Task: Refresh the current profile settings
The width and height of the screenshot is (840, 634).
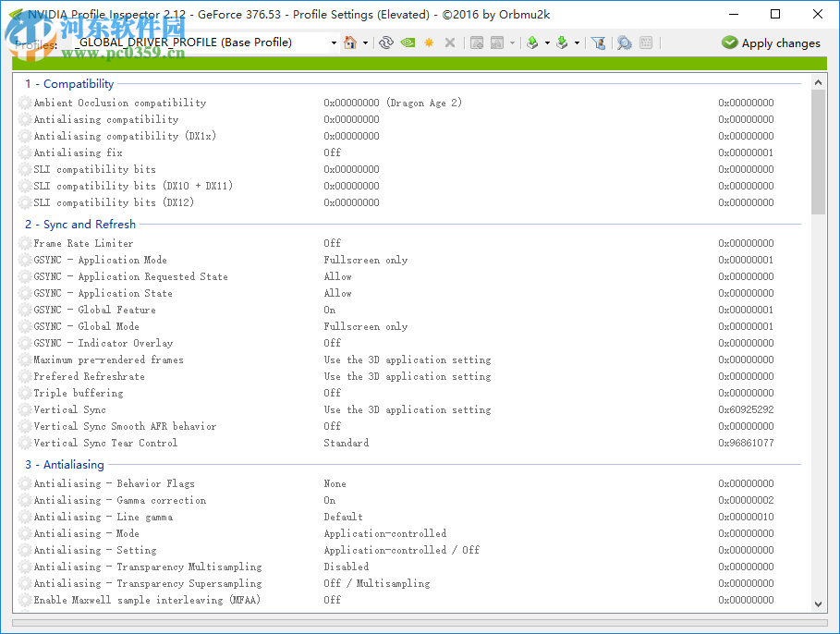Action: (385, 43)
